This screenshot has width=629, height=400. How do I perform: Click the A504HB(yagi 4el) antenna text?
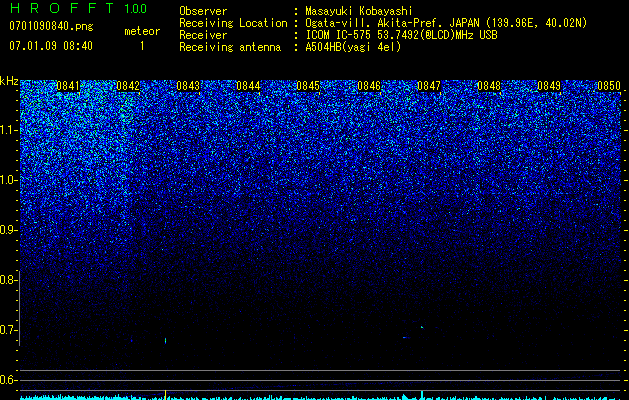click(353, 47)
